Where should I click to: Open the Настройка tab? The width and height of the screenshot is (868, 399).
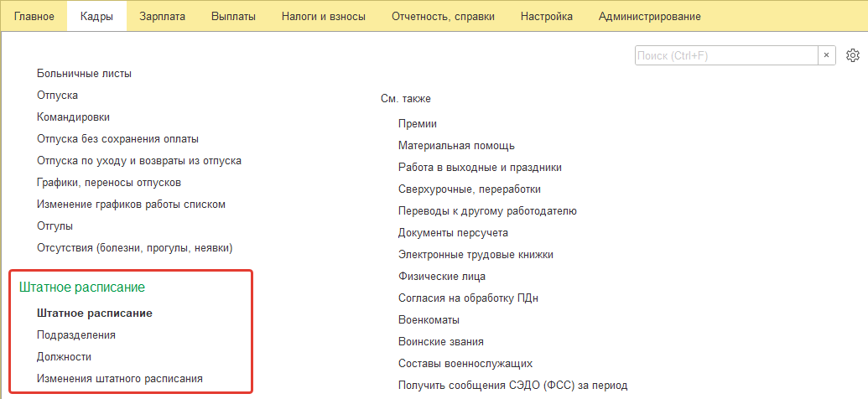546,17
